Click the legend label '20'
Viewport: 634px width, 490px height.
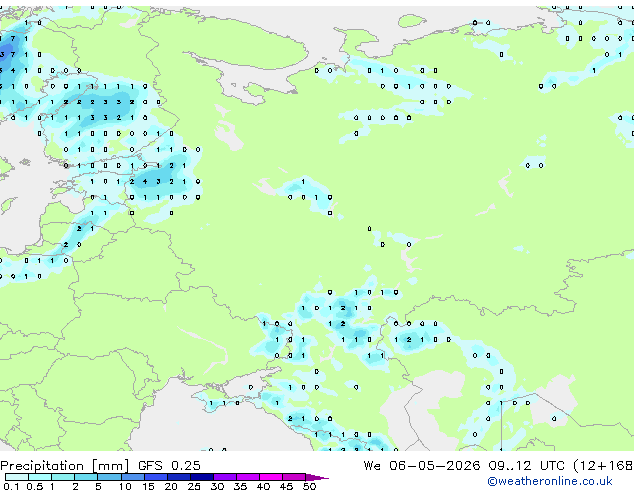(171, 486)
